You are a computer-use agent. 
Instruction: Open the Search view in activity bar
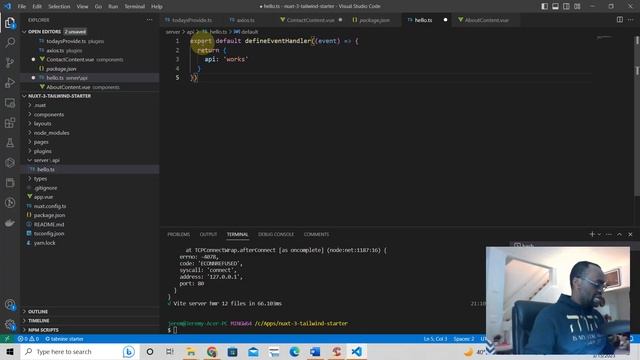(10, 42)
